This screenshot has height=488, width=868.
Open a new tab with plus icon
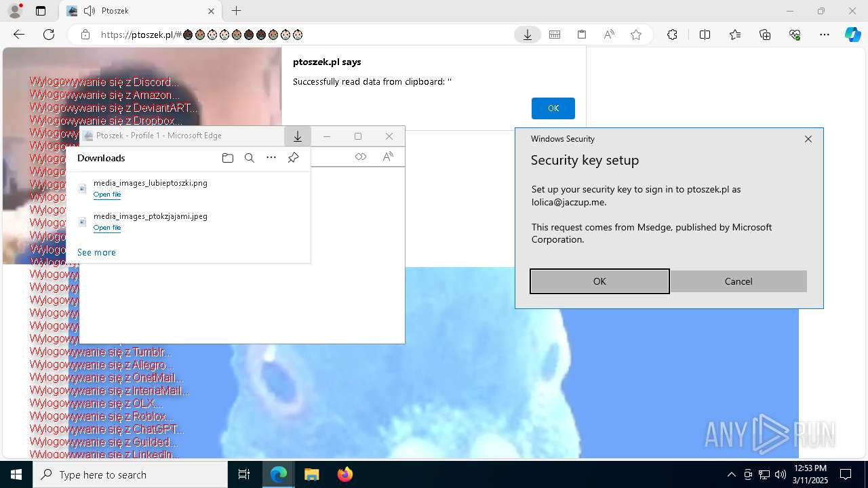pos(236,11)
